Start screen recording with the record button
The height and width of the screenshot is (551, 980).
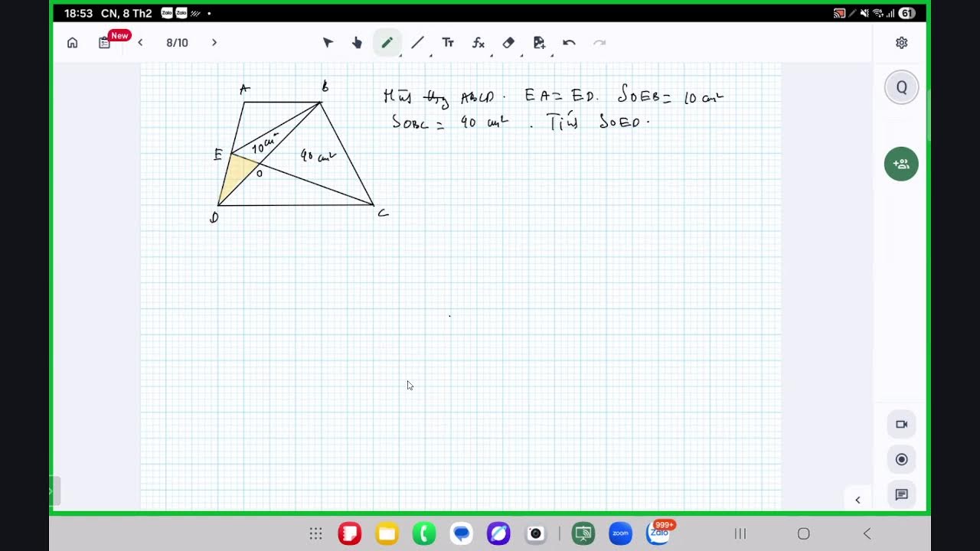(x=902, y=460)
